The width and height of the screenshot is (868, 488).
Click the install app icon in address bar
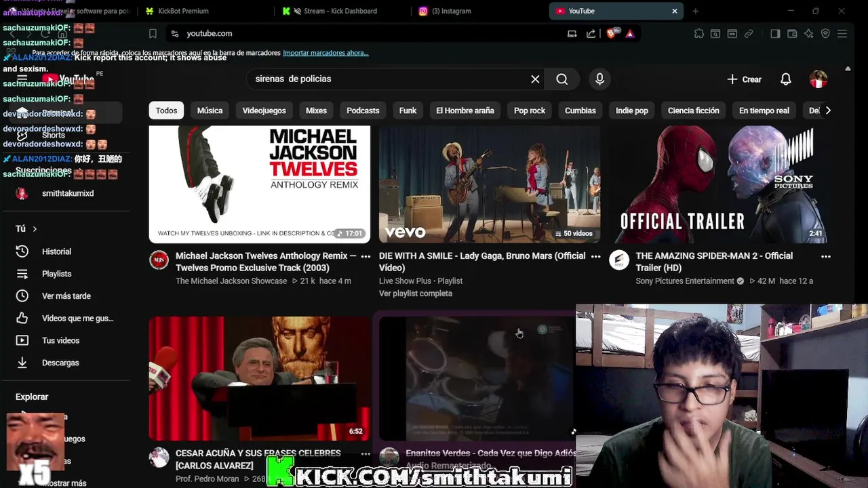(572, 33)
